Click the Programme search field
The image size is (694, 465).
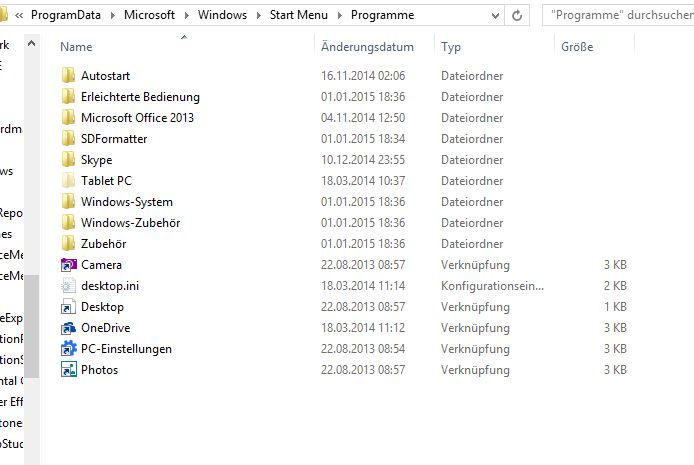coord(618,15)
